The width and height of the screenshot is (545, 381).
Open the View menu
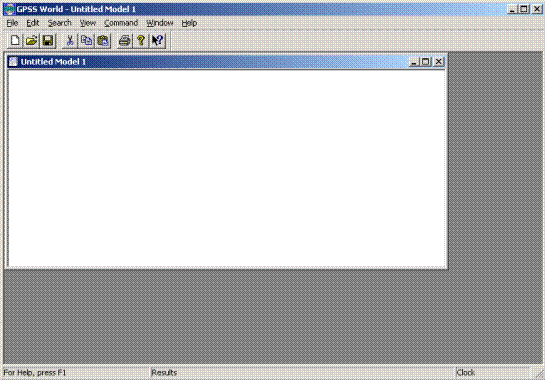88,23
